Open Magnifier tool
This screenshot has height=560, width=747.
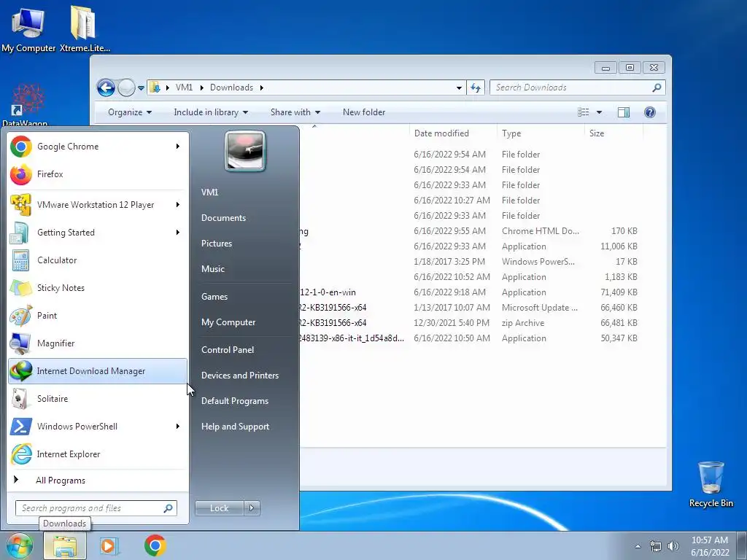pos(98,343)
